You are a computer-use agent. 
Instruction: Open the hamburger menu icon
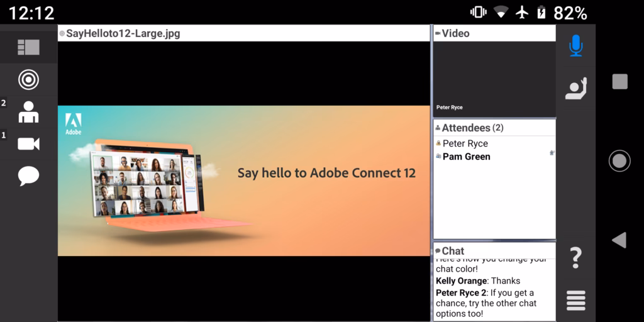(x=576, y=301)
